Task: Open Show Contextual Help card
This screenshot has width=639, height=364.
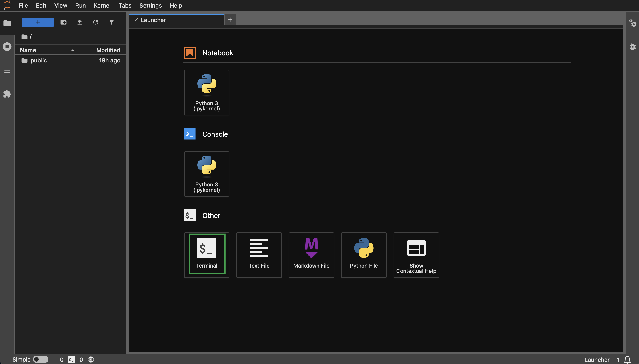Action: 416,255
